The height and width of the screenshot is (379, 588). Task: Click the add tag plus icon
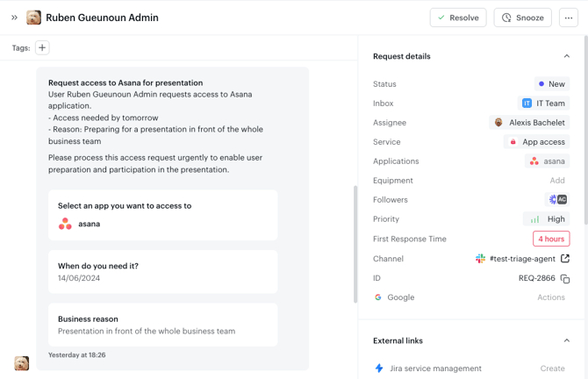point(42,48)
